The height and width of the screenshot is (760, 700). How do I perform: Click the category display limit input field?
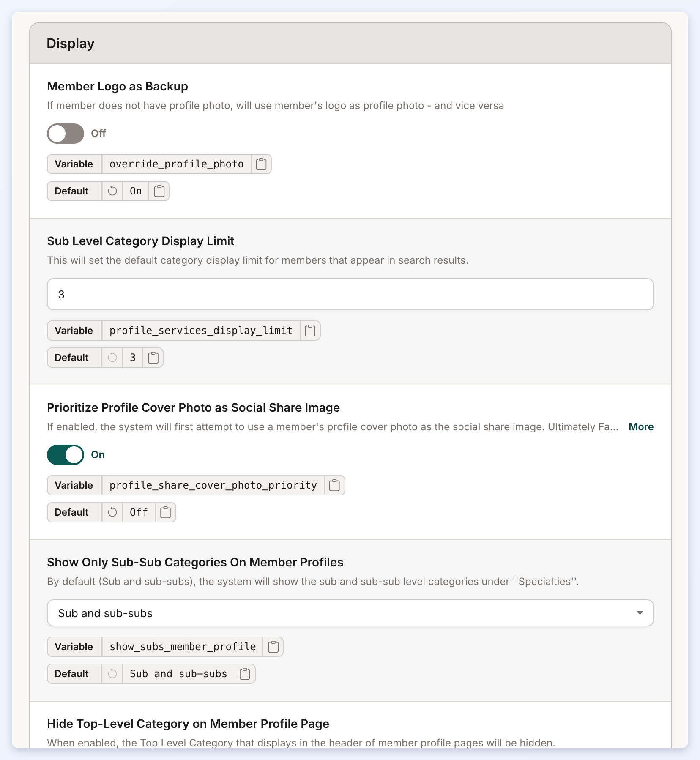point(350,294)
